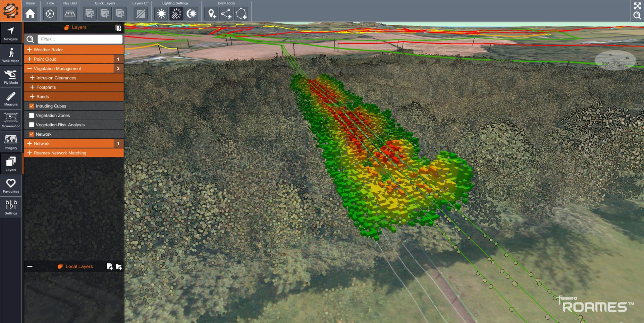Enable Vegetation Risk Analysis checkbox
Image resolution: width=644 pixels, height=323 pixels.
[x=32, y=125]
